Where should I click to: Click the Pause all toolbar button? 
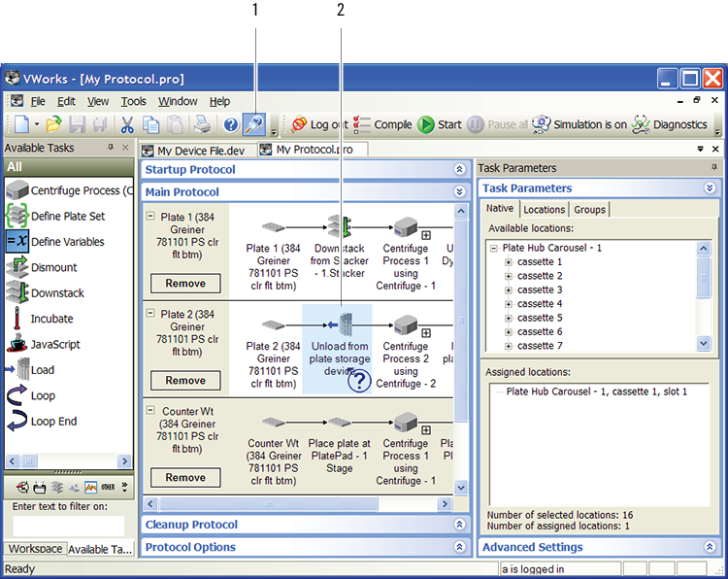click(x=497, y=124)
